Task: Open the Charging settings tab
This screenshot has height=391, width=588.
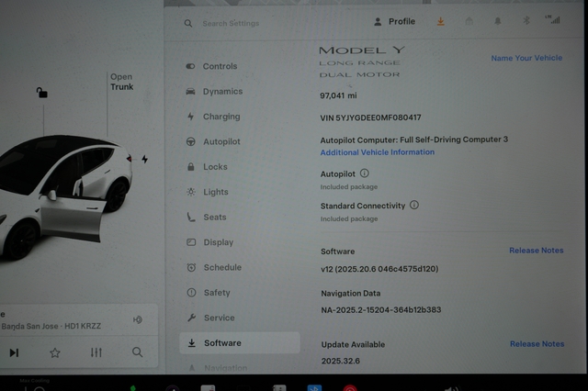Action: 213,117
